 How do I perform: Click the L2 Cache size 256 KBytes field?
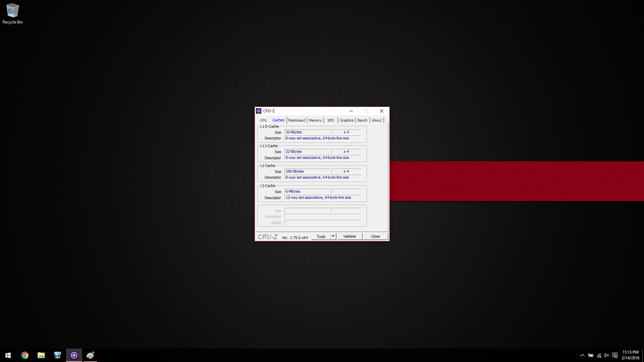pos(307,171)
